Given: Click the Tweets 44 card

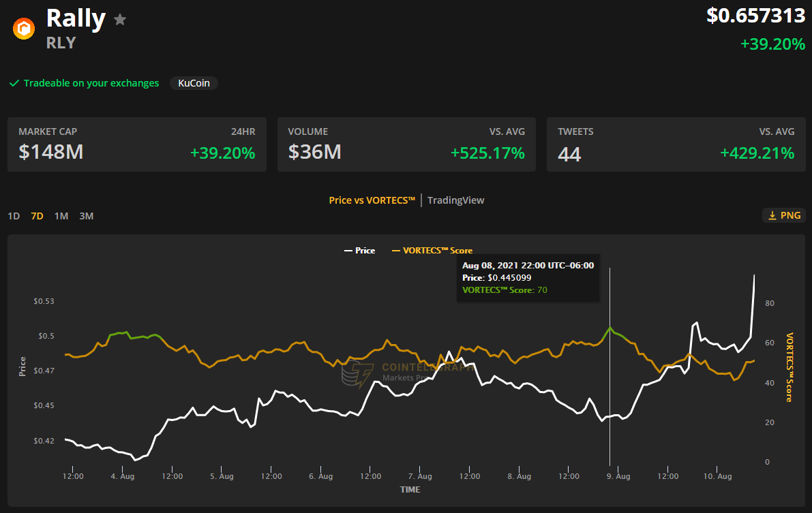Looking at the screenshot, I should [676, 144].
